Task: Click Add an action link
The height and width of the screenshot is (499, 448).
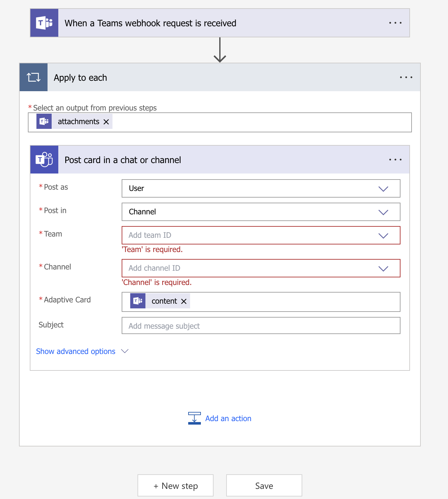Action: pyautogui.click(x=228, y=419)
